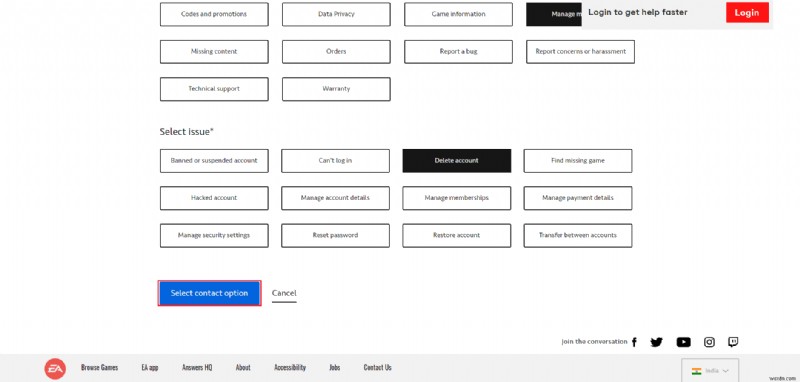Click Select contact option button
Viewport: 800px width, 382px height.
click(209, 293)
